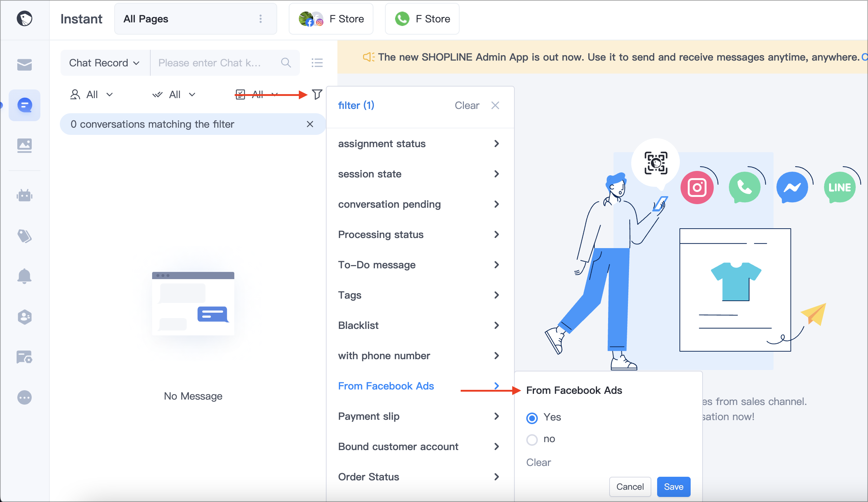This screenshot has height=502, width=868.
Task: Open the Bound customer account filter
Action: click(420, 446)
